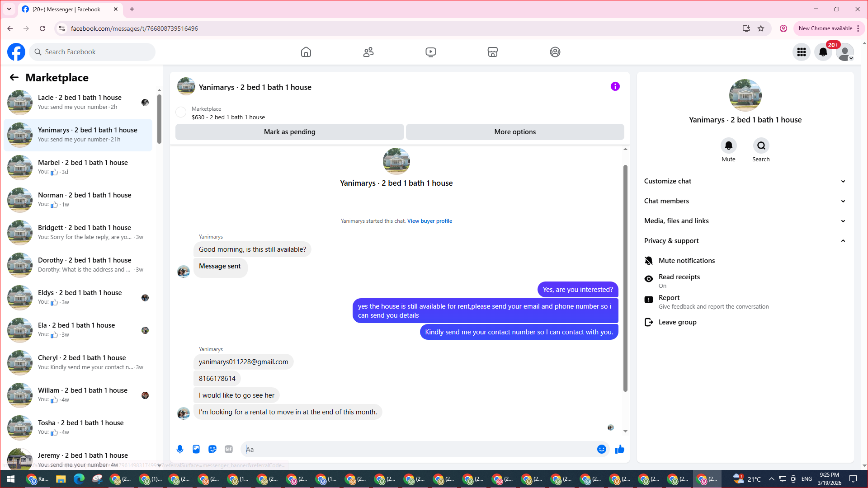Mute notifications under Privacy & support
868x488 pixels.
[686, 261]
